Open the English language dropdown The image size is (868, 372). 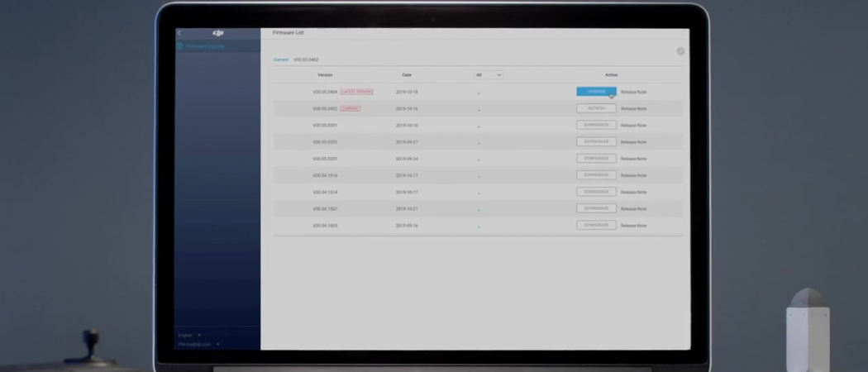(x=188, y=335)
